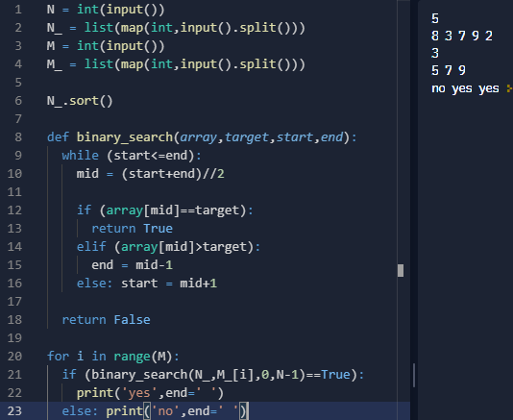
Task: Click 'elif (array[mid]>target):' line
Action: point(168,247)
